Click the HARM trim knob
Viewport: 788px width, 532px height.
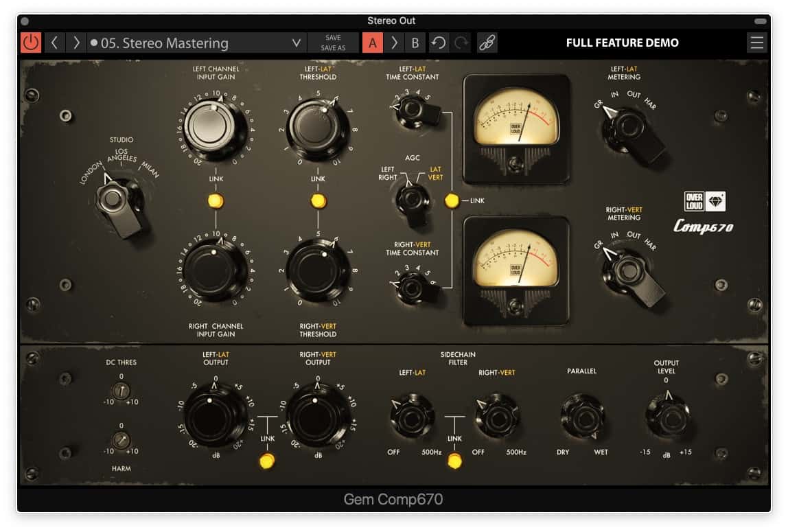point(121,440)
